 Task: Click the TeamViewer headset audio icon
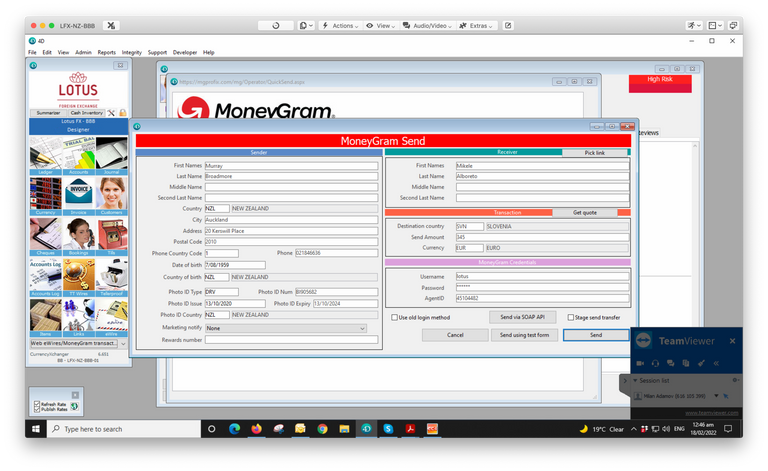pos(655,363)
